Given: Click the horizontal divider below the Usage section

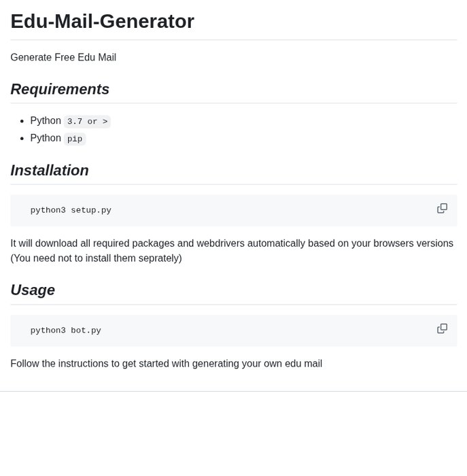Looking at the screenshot, I should coord(233,391).
